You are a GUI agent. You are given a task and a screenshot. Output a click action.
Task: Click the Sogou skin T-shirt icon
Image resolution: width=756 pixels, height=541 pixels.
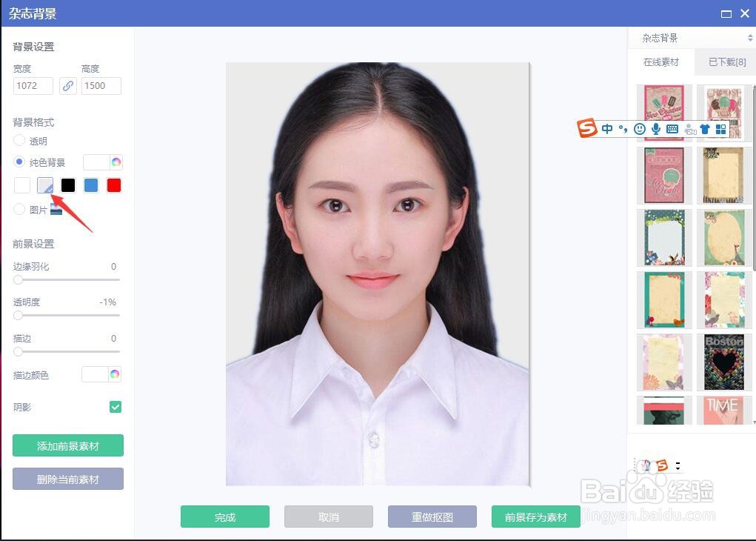[704, 128]
